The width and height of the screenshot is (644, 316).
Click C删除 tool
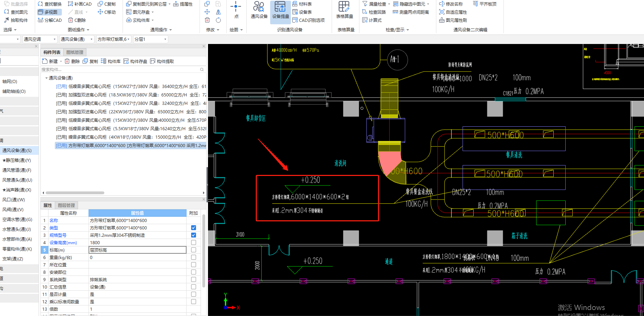(77, 20)
